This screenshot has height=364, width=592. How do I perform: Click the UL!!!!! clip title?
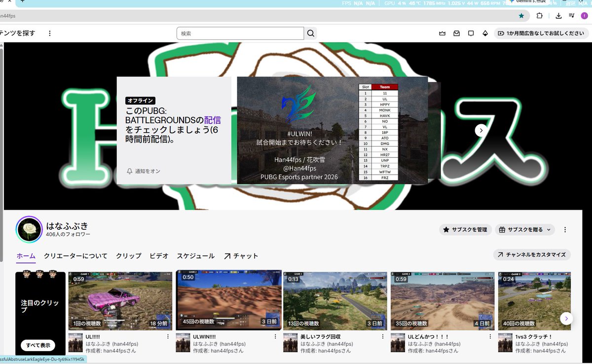click(93, 336)
